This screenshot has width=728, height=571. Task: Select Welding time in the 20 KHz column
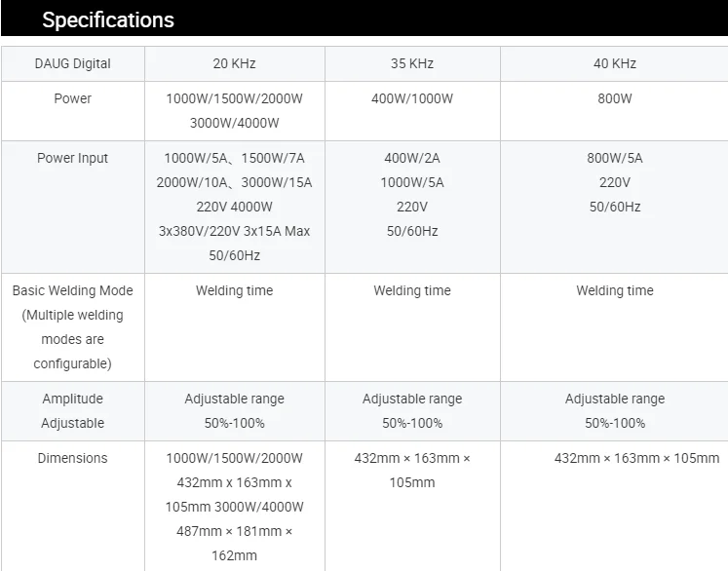click(234, 290)
